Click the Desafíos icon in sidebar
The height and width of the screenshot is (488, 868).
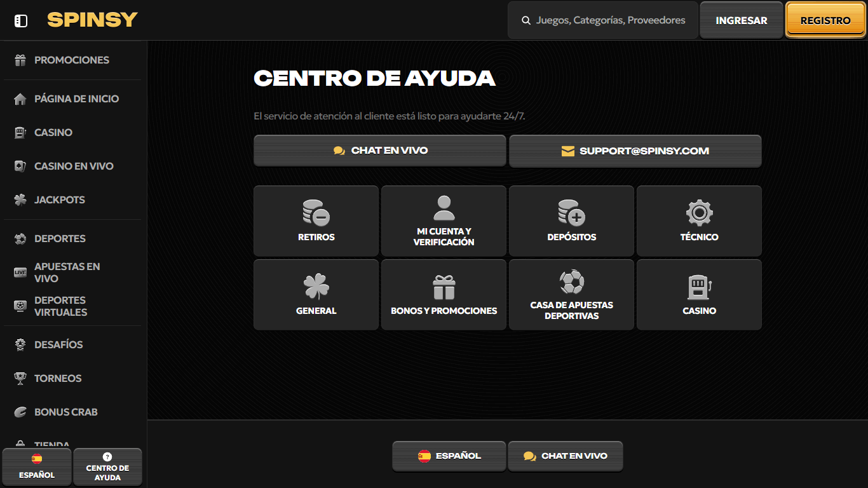20,345
